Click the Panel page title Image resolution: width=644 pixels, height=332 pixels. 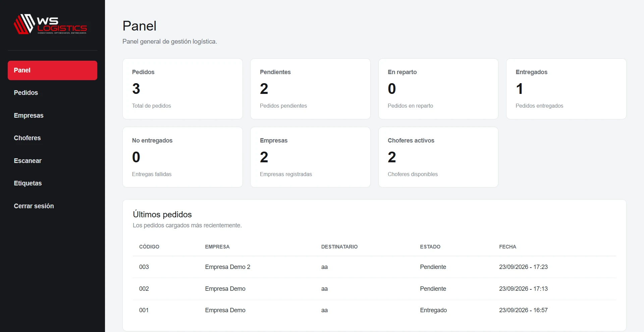click(139, 26)
